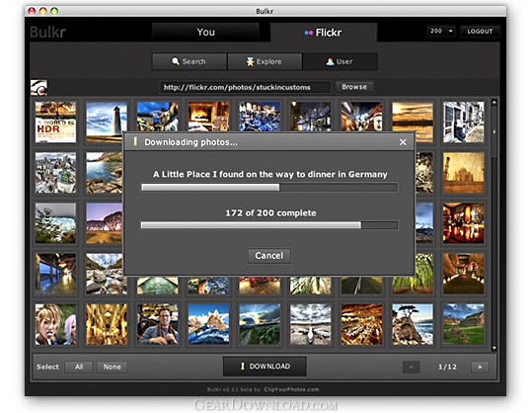Click the magnifier icon on Search
Screen dimensions: 532x413
pos(176,61)
